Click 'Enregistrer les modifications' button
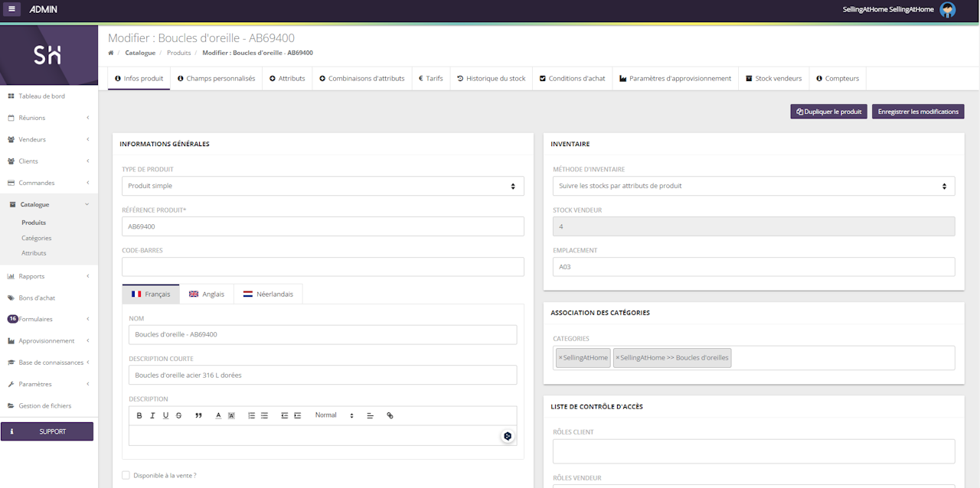The image size is (980, 488). coord(917,112)
